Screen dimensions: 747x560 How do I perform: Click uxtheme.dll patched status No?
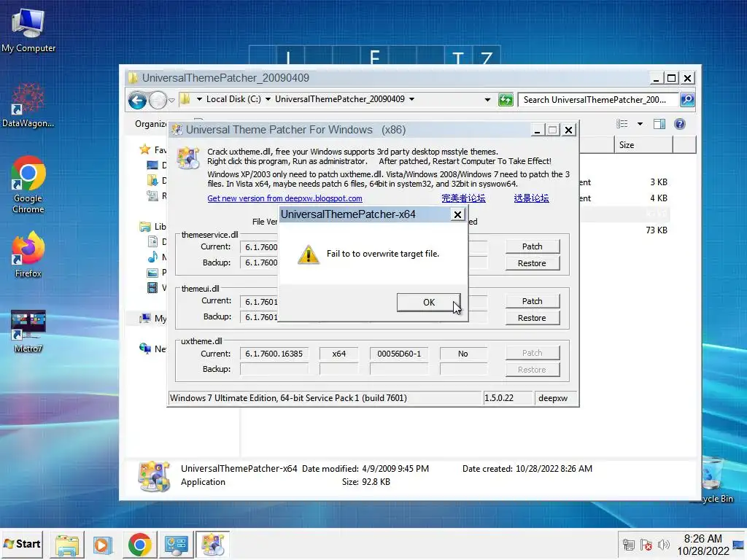[x=463, y=354]
